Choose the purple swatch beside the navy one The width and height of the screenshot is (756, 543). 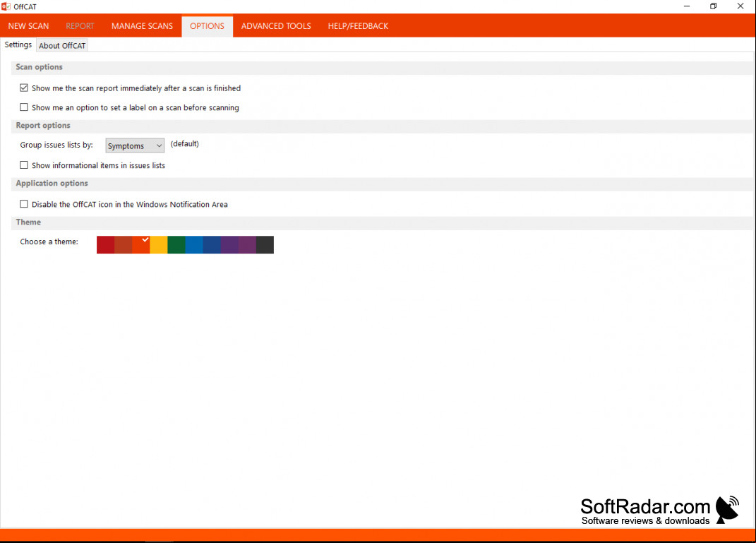[x=229, y=245]
